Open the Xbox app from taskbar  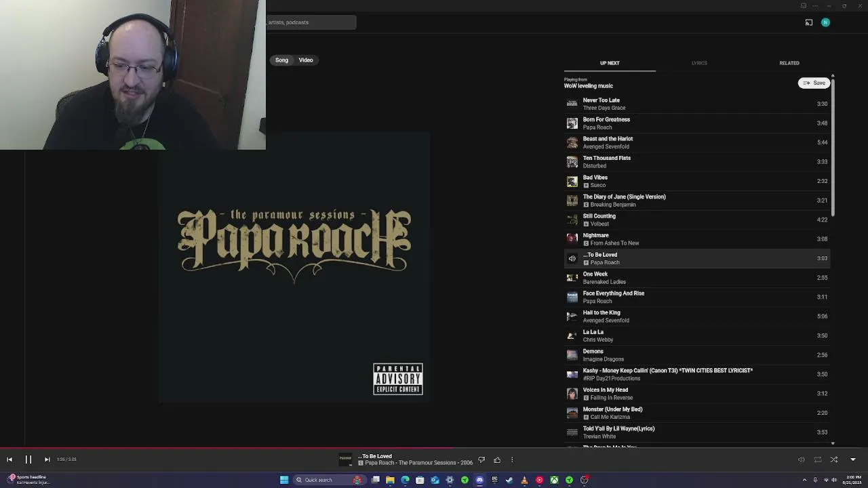[554, 480]
